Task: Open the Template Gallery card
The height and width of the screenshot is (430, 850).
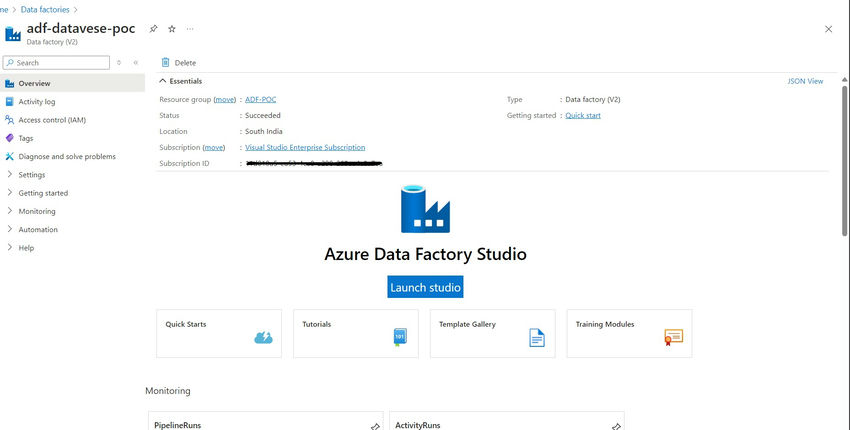Action: pos(493,333)
